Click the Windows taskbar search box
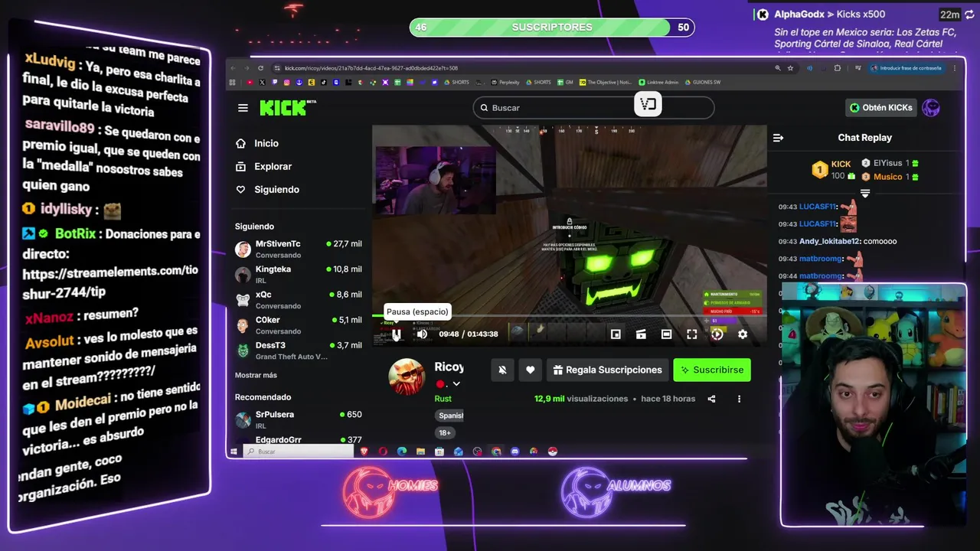 299,452
